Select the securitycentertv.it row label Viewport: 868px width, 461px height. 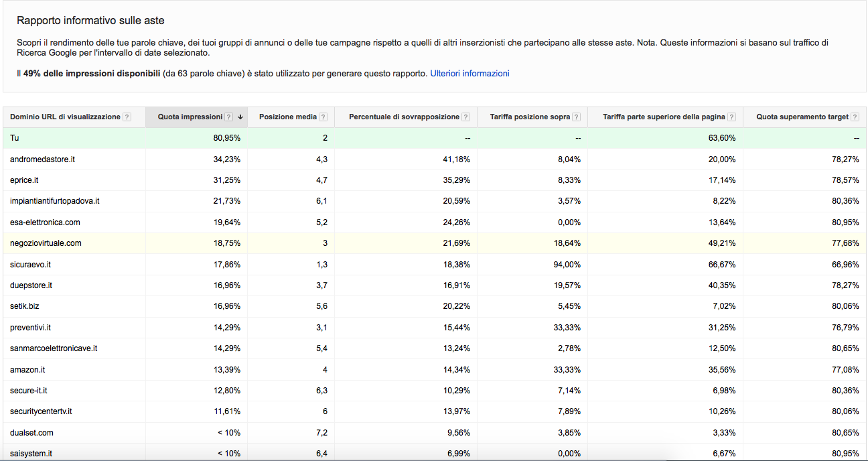pos(41,411)
